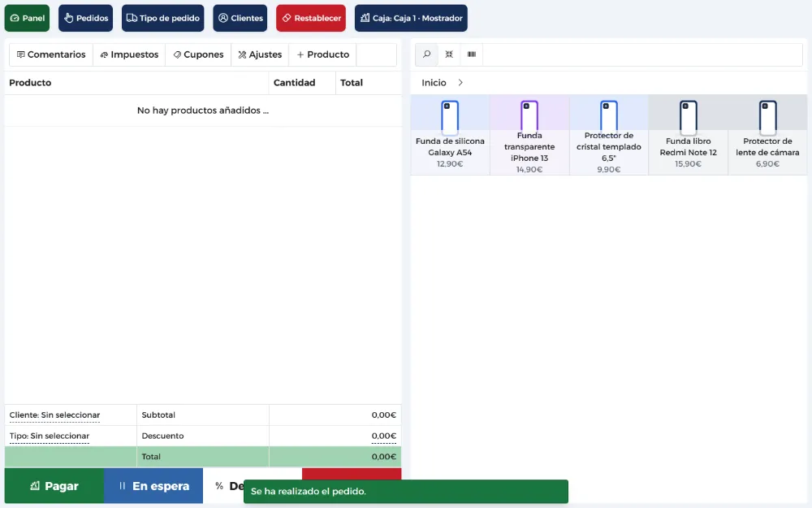Viewport: 812px width, 508px height.
Task: Open the Comentarios tab
Action: (x=51, y=54)
